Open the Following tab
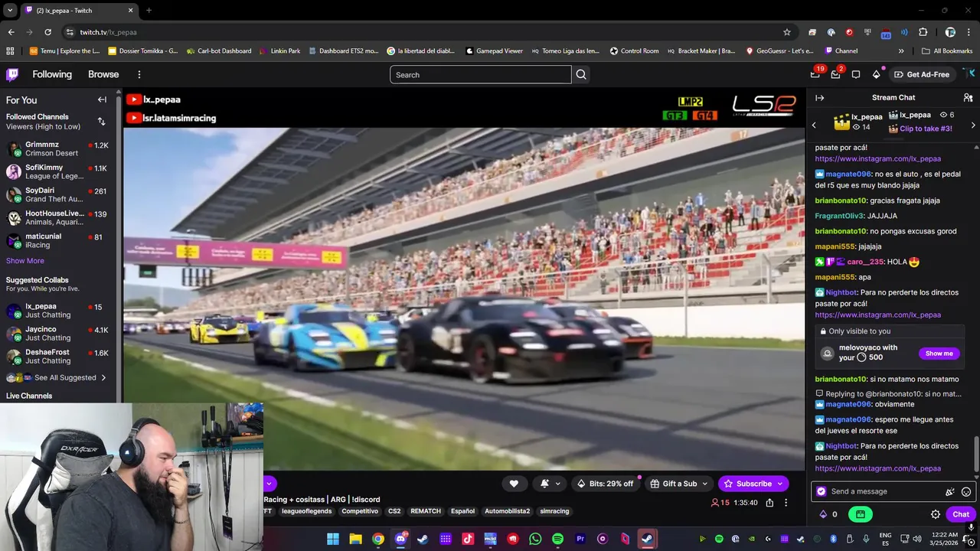The image size is (980, 551). pyautogui.click(x=52, y=74)
